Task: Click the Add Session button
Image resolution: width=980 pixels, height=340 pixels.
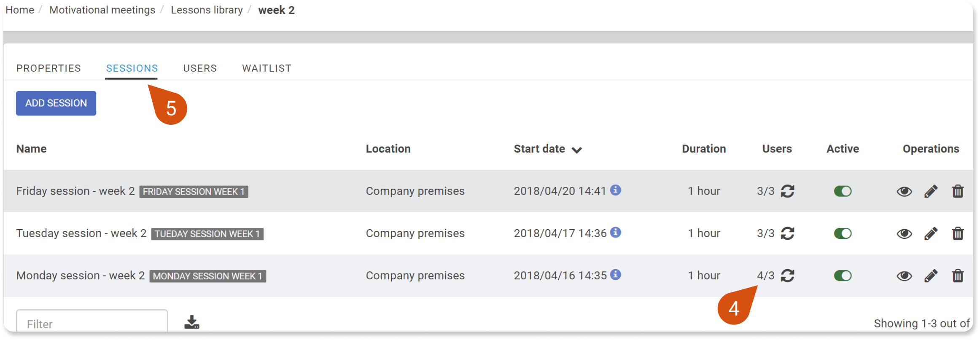Action: click(56, 103)
